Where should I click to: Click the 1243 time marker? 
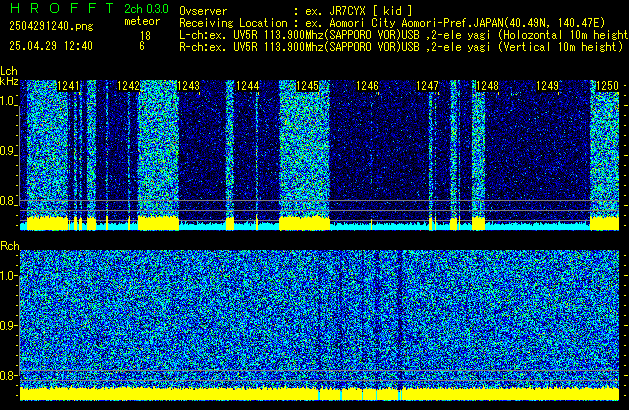(188, 86)
